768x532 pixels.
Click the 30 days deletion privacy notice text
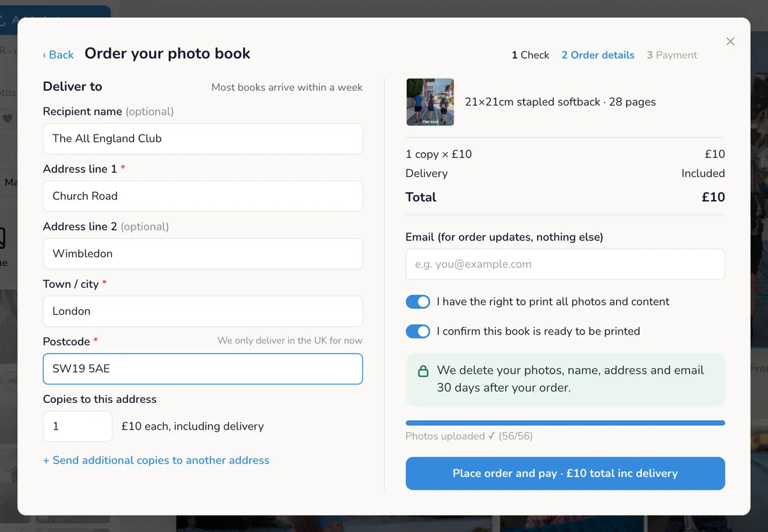570,379
